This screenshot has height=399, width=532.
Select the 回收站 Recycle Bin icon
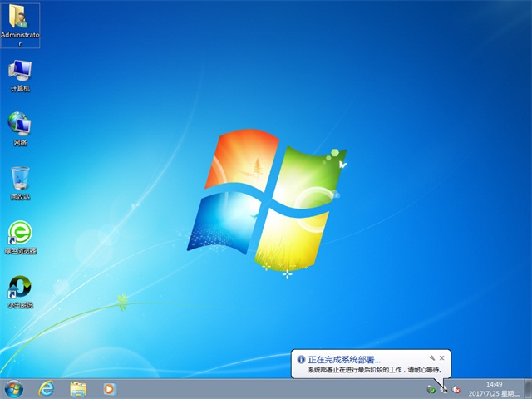pyautogui.click(x=20, y=183)
